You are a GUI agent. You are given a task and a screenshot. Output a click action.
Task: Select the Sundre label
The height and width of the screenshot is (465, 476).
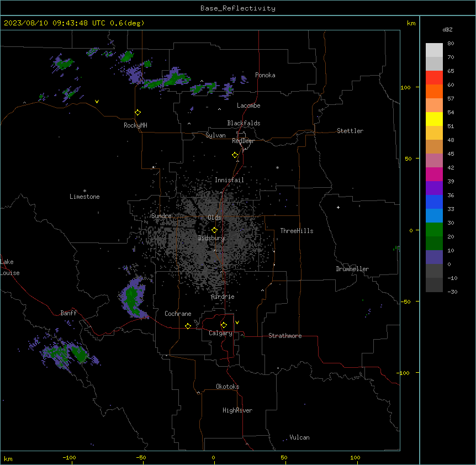click(x=161, y=216)
